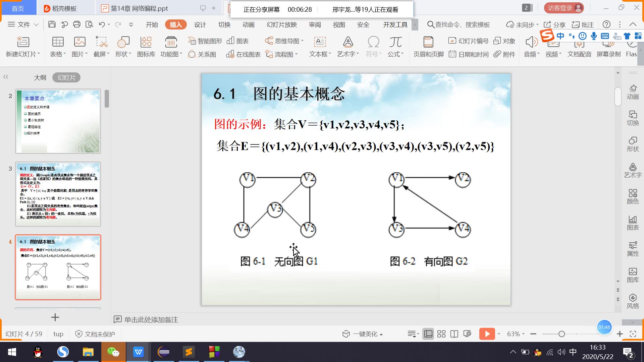Insert an 附件 attachment
Screen dimensions: 644x362
click(504, 54)
